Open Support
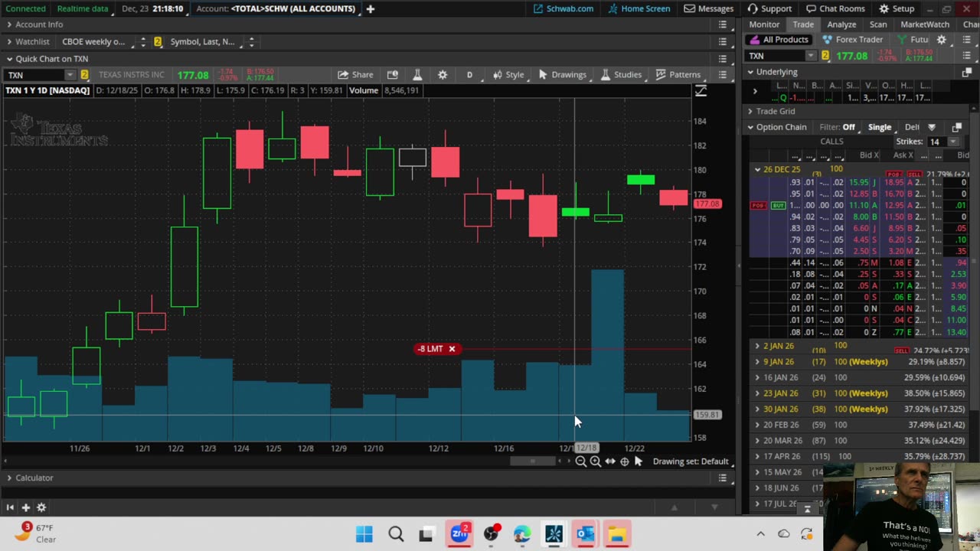 click(x=769, y=8)
